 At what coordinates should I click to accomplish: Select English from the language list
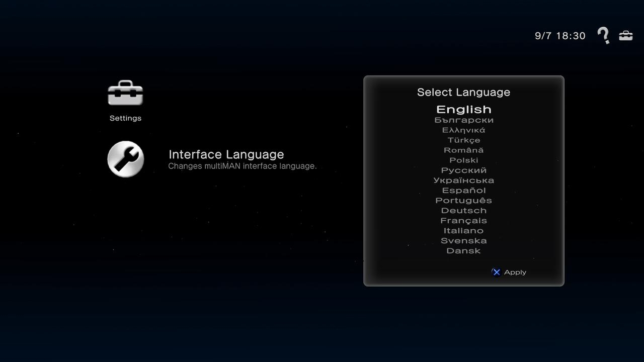(463, 109)
